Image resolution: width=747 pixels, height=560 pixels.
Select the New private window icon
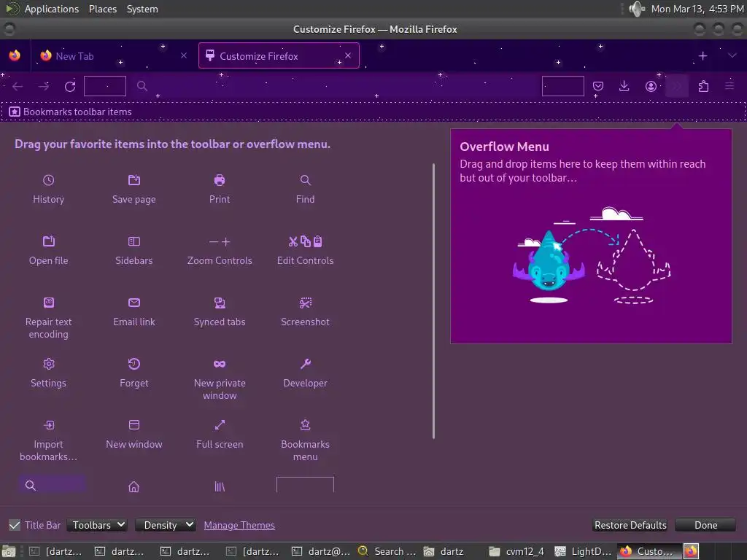tap(220, 364)
